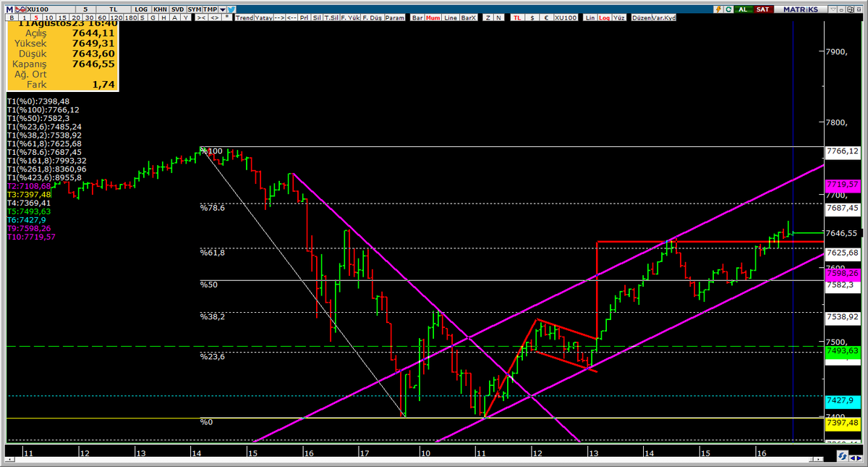868x467 pixels.
Task: Select the F. Düş Fibonacci tool
Action: 373,17
